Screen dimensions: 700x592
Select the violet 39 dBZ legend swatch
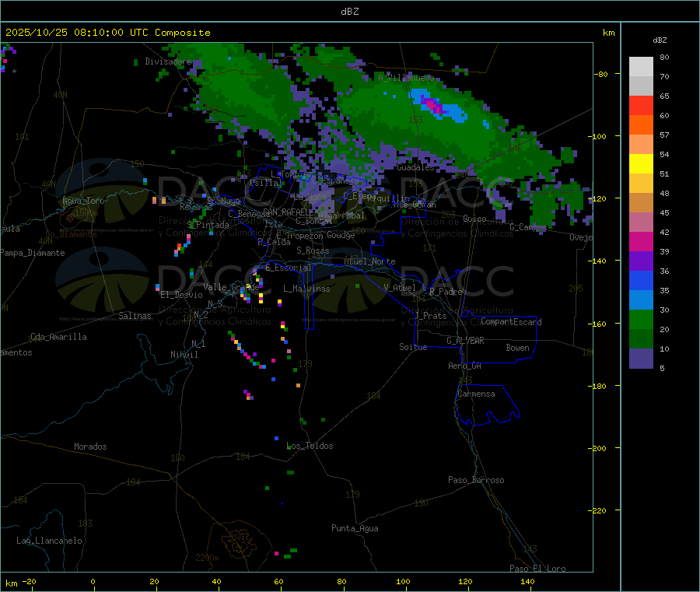(641, 261)
